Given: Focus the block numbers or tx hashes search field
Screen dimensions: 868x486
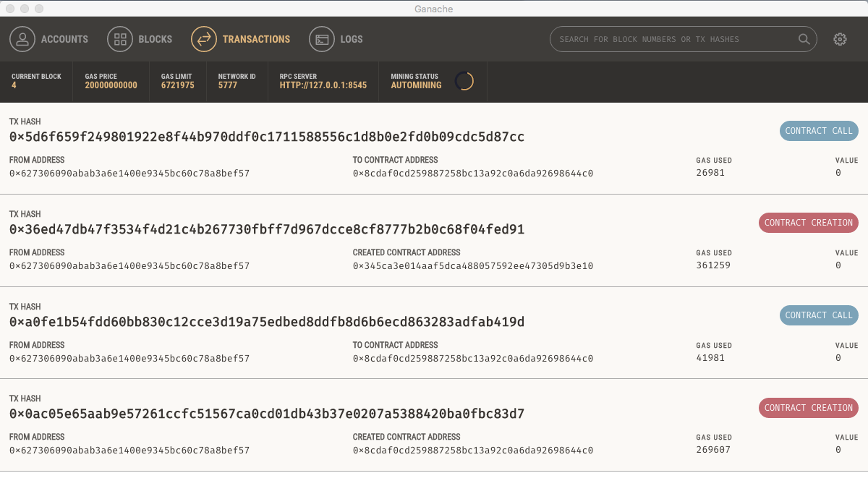Looking at the screenshot, I should tap(684, 39).
